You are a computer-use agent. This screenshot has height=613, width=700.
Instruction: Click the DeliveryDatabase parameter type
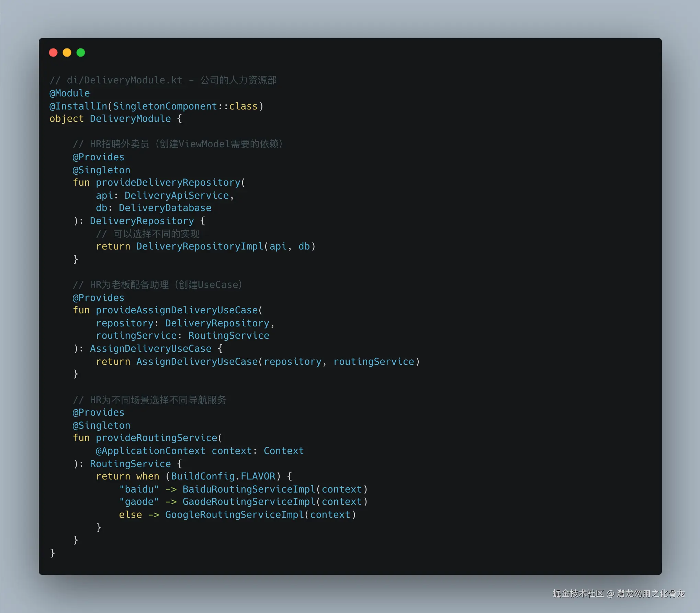pos(165,208)
